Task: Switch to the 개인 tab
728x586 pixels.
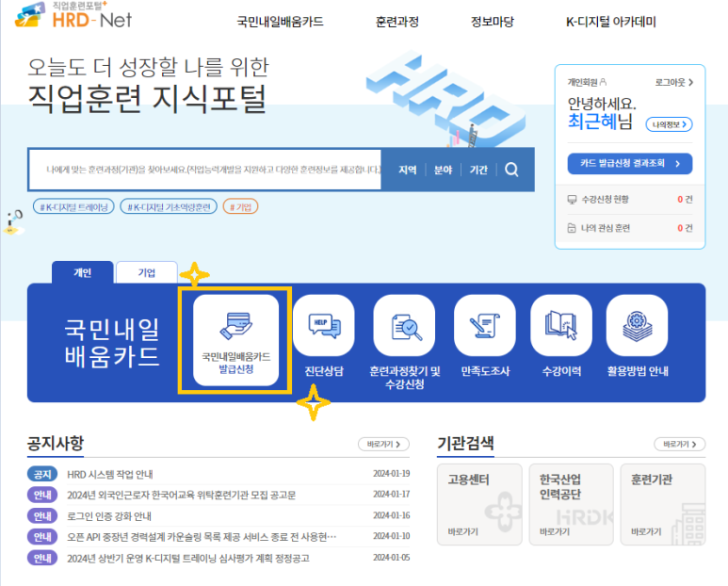Action: coord(82,272)
